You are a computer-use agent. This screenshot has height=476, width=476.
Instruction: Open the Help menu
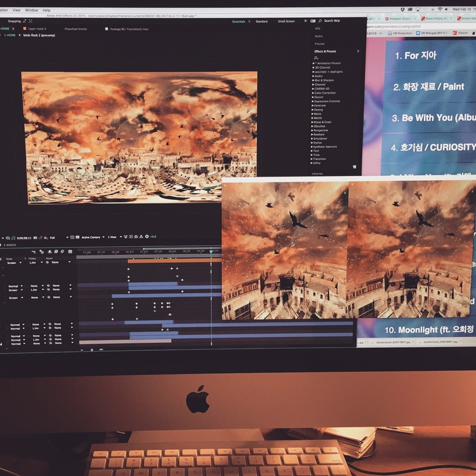[x=46, y=10]
